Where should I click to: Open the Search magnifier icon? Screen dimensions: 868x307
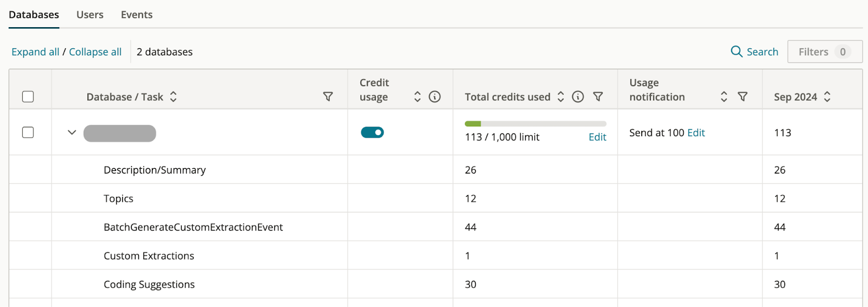736,52
